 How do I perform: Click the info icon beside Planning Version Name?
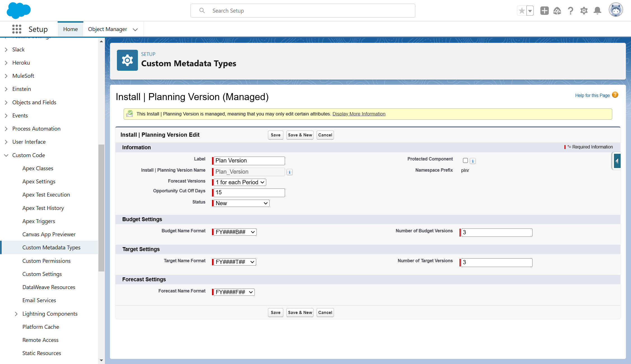click(289, 172)
